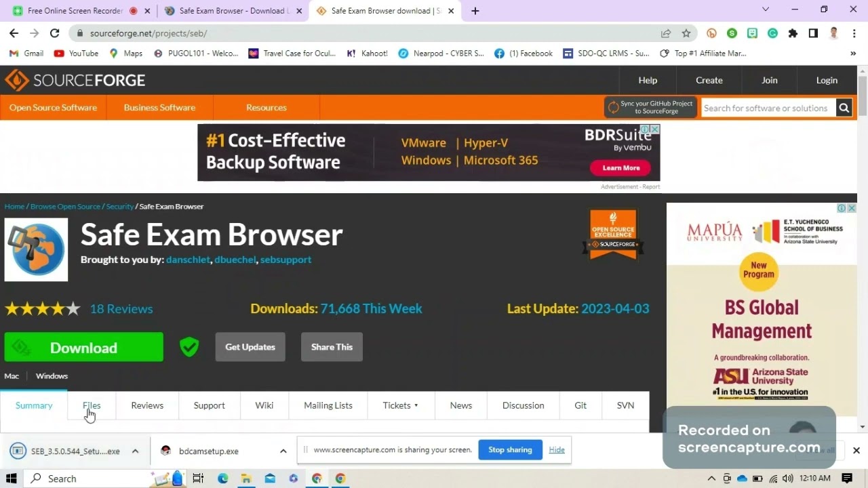
Task: Select the Windows platform link
Action: click(52, 376)
